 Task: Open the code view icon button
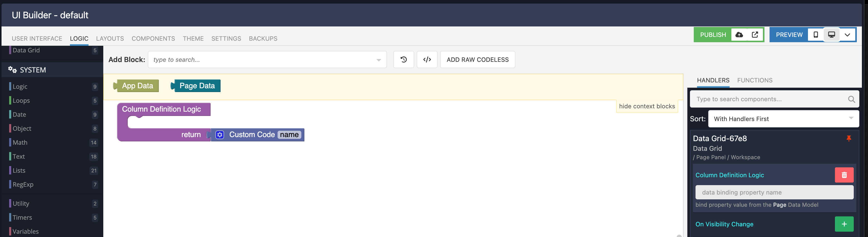[x=427, y=60]
